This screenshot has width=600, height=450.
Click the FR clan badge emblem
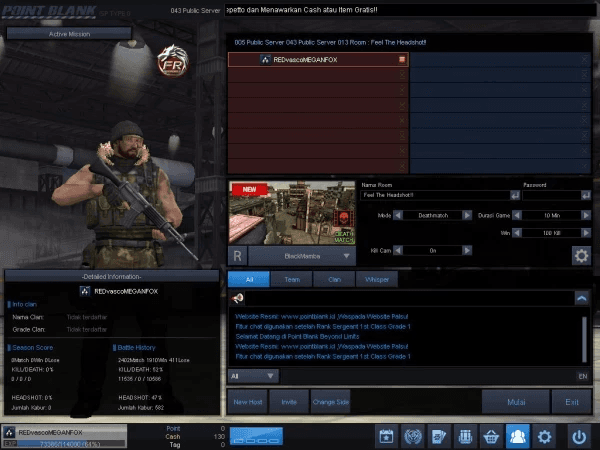173,61
